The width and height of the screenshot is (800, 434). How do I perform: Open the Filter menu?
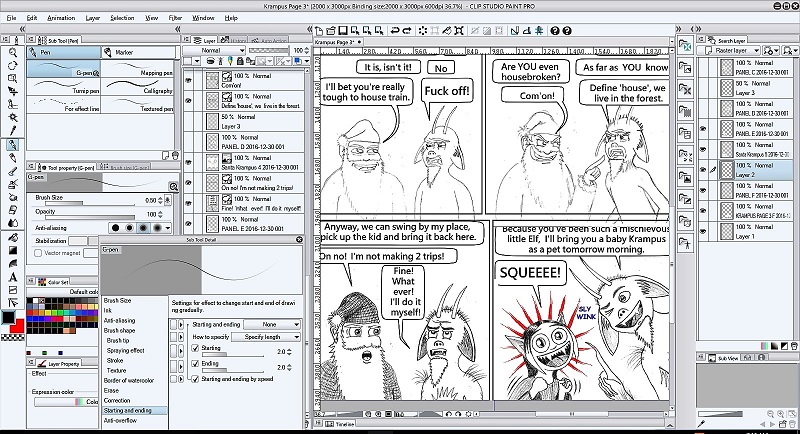click(175, 18)
